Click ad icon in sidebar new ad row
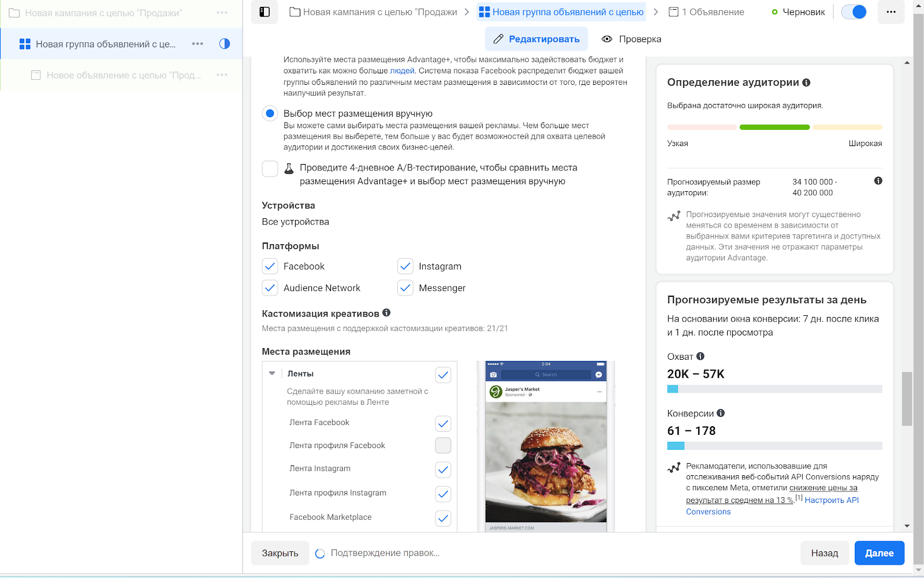Screen dimensions: 924x578 click(x=36, y=75)
